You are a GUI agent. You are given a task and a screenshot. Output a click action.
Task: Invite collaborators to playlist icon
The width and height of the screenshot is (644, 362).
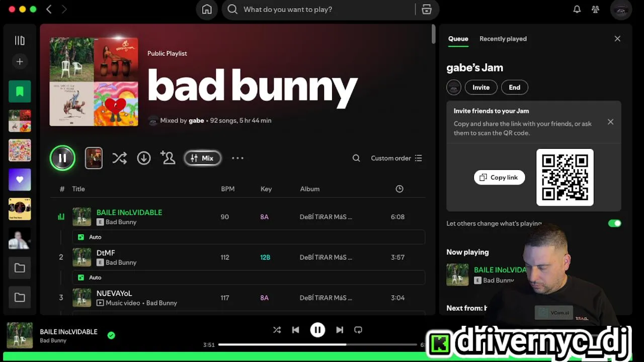coord(168,158)
